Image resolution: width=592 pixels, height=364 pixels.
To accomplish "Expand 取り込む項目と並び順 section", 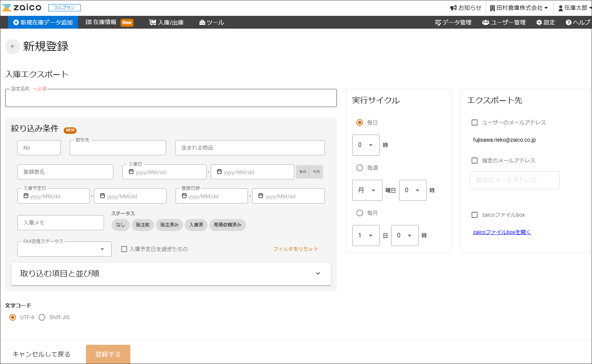I will click(x=171, y=274).
